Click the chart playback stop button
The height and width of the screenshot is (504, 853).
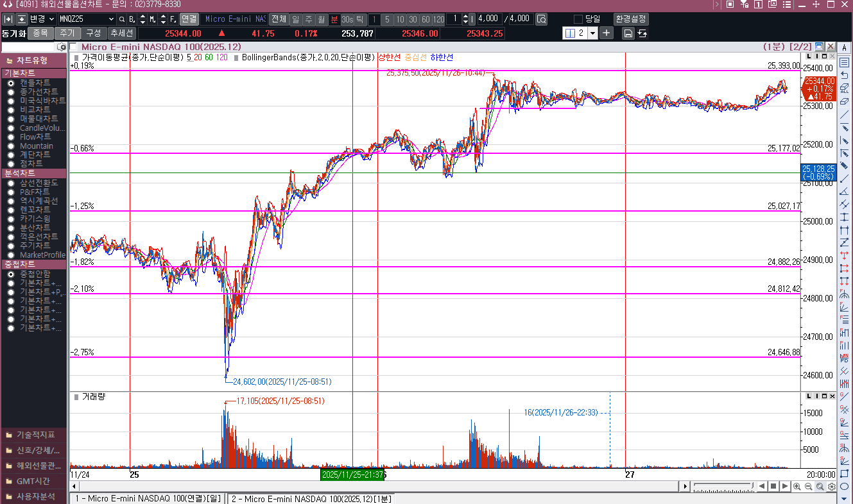[773, 487]
